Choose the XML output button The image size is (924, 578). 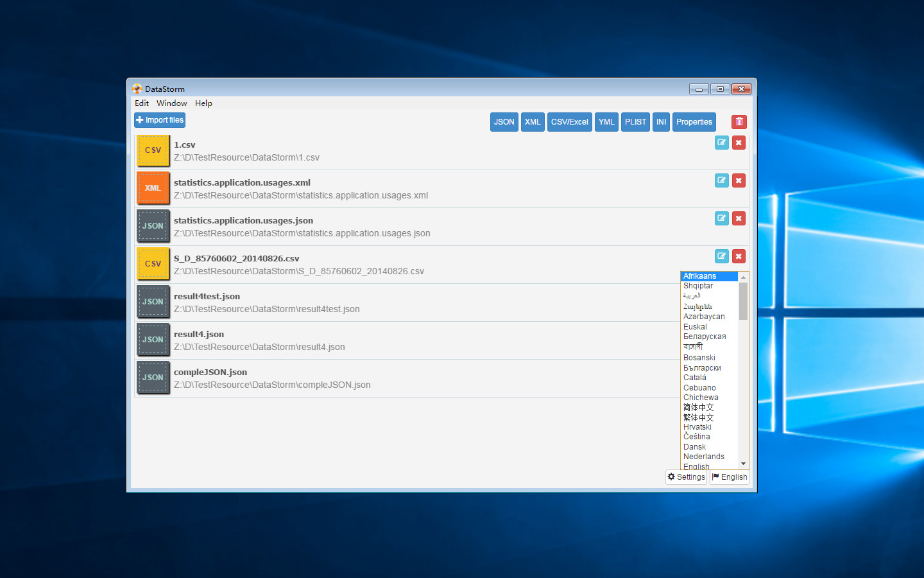pyautogui.click(x=533, y=122)
